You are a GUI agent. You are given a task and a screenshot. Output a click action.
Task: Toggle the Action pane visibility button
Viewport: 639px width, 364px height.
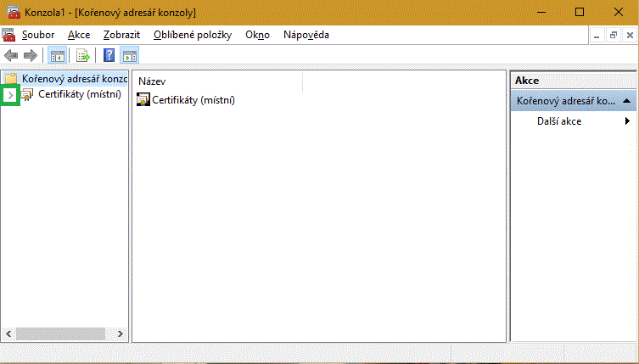pyautogui.click(x=130, y=56)
